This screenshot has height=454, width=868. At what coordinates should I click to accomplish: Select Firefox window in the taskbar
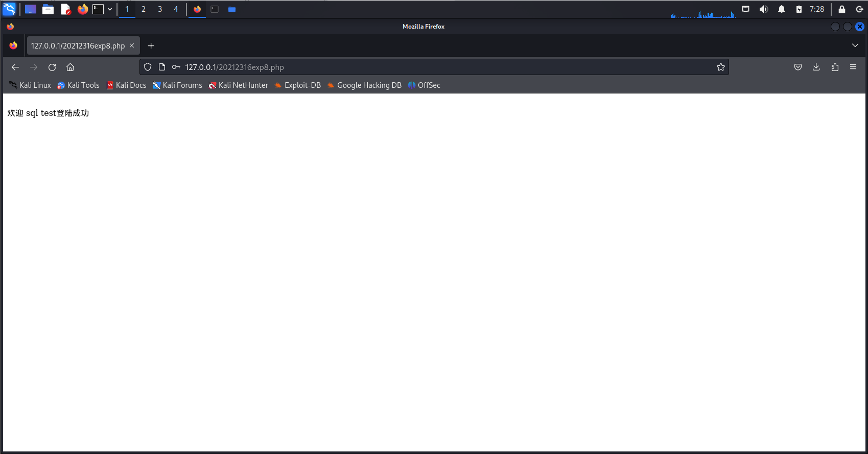pyautogui.click(x=197, y=9)
